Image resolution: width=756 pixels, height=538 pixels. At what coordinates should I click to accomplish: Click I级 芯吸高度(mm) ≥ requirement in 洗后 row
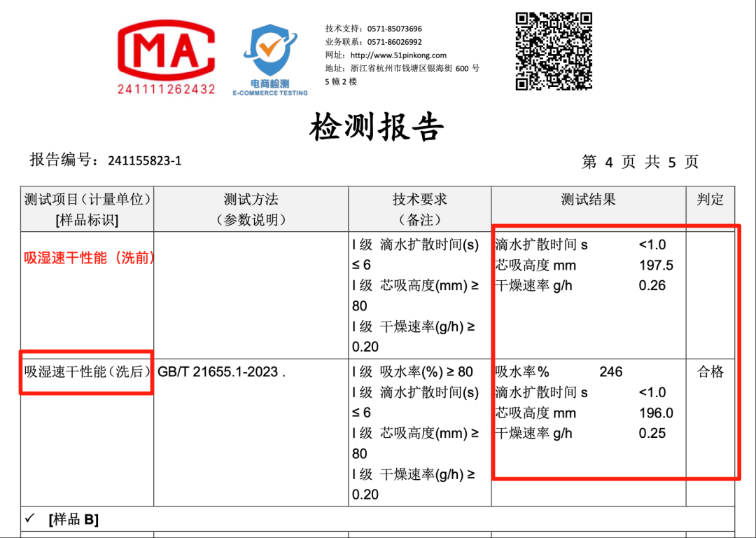point(415,434)
